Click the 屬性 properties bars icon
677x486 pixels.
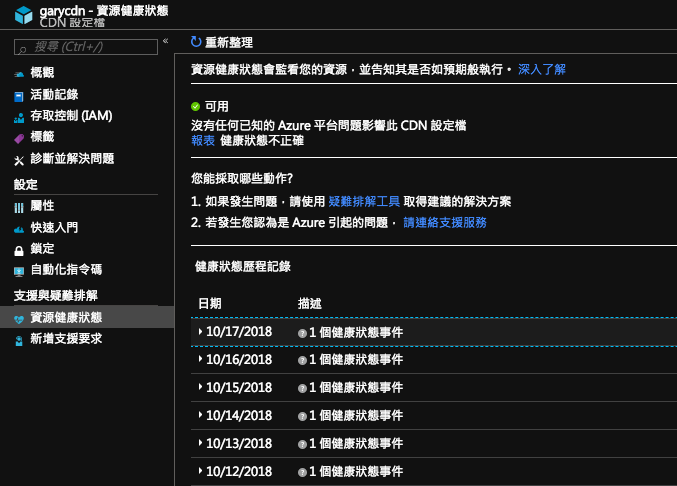19,208
